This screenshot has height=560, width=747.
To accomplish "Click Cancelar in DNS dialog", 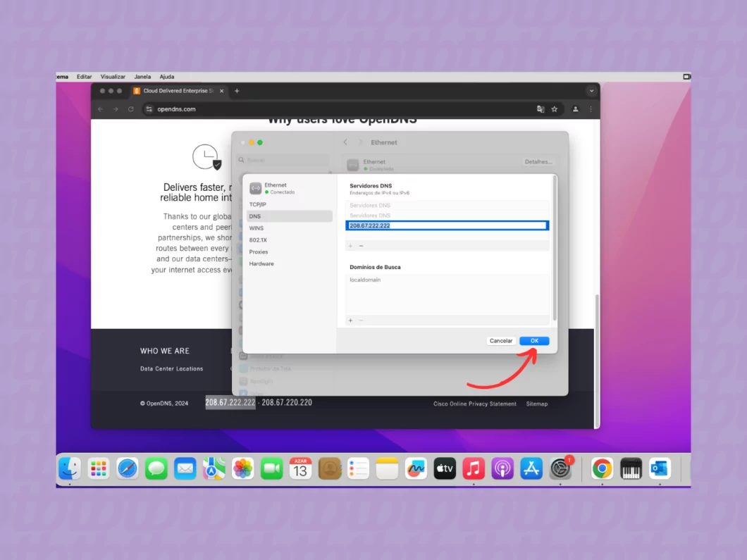I will (x=501, y=341).
